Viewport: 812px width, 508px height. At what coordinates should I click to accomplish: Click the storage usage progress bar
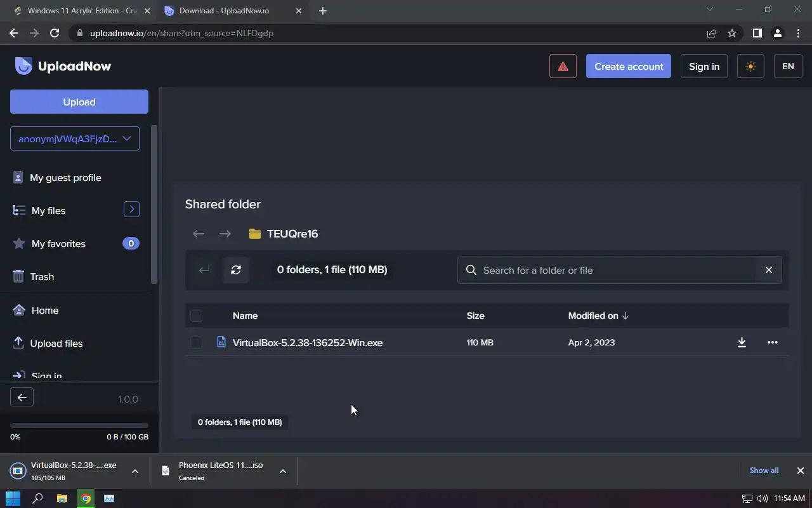coord(79,425)
